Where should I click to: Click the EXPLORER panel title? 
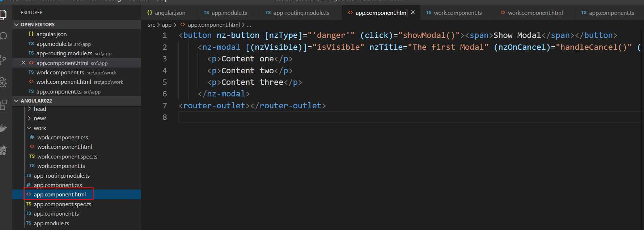coord(31,12)
